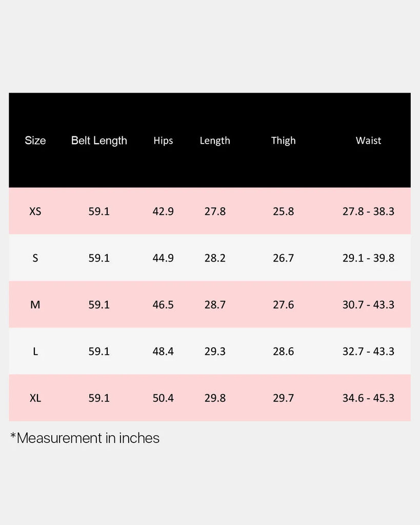Select the M size row label
The height and width of the screenshot is (525, 420).
point(35,305)
